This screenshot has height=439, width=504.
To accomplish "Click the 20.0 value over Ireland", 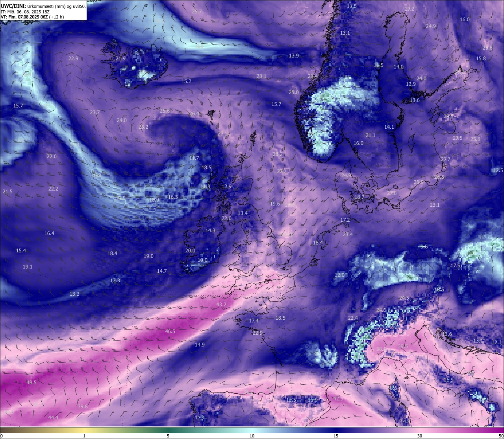I will point(190,250).
